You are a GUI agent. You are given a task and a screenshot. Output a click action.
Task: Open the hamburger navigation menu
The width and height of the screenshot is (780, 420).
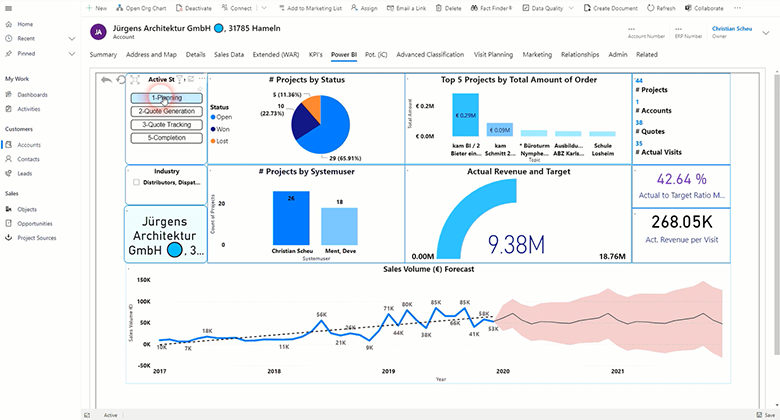click(x=8, y=8)
